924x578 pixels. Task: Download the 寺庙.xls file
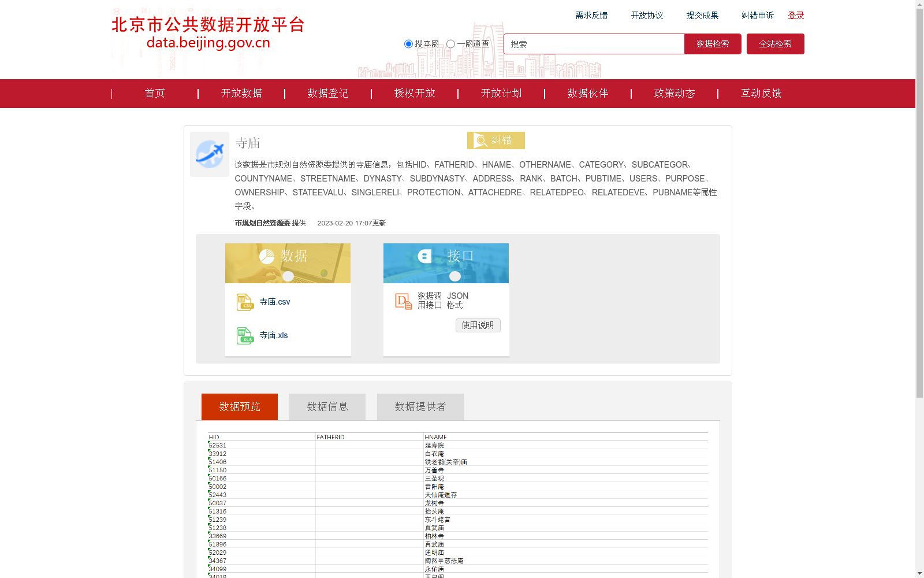(x=274, y=335)
